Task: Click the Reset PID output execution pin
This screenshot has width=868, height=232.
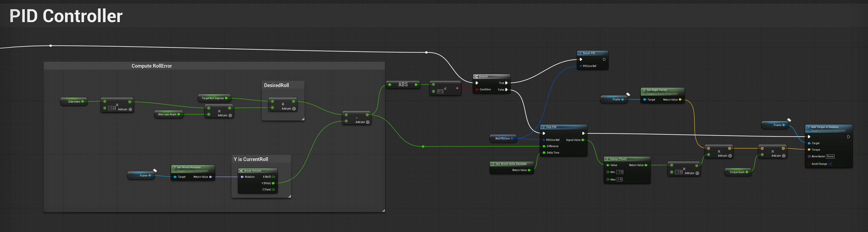Action: pos(604,59)
